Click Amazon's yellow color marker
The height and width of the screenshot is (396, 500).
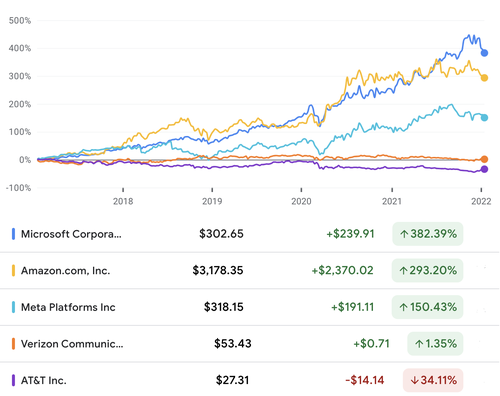coord(13,270)
